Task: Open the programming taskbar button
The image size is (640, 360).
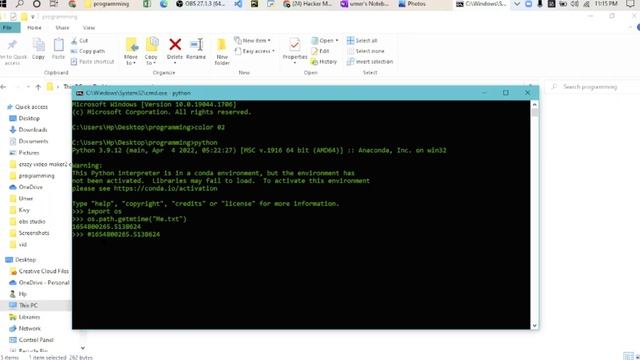Action: point(107,4)
